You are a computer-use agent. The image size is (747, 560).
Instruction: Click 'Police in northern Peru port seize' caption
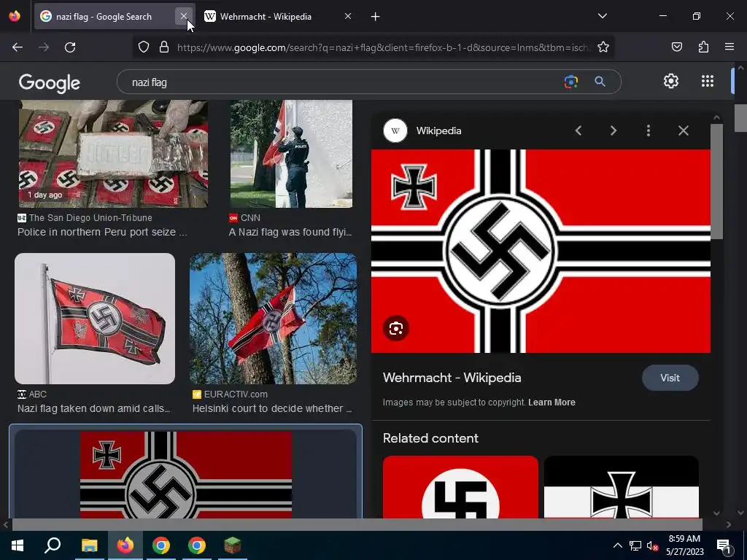click(102, 233)
